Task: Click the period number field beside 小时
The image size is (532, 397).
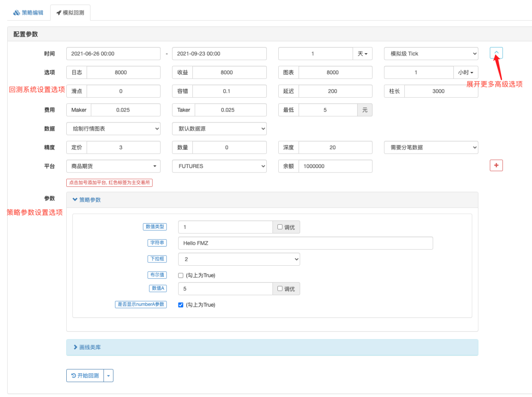Action: pyautogui.click(x=419, y=72)
